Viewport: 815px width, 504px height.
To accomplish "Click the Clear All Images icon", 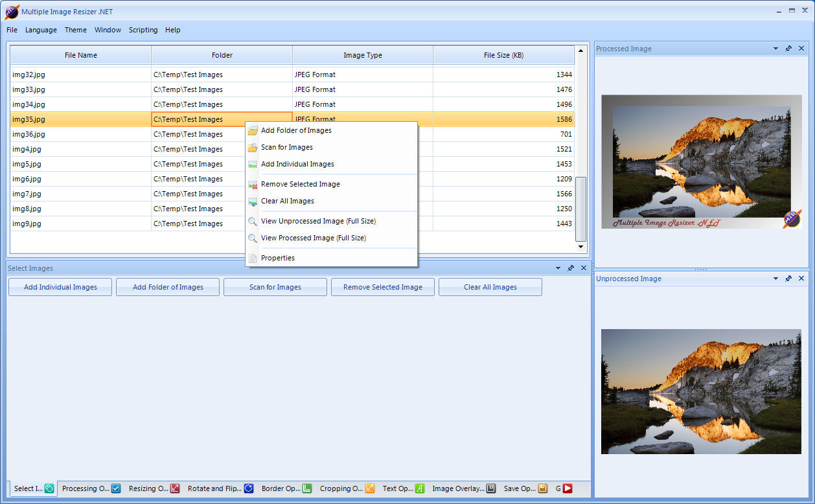I will [253, 201].
